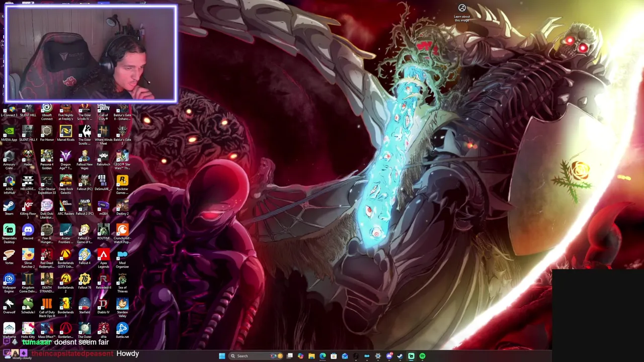644x362 pixels.
Task: Open Microsoft Edge from the taskbar
Action: pos(323,356)
